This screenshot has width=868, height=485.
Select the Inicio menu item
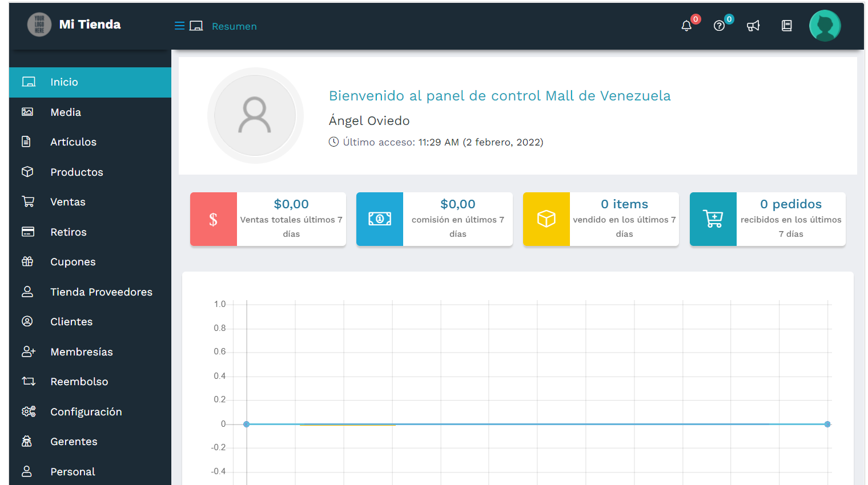[63, 82]
